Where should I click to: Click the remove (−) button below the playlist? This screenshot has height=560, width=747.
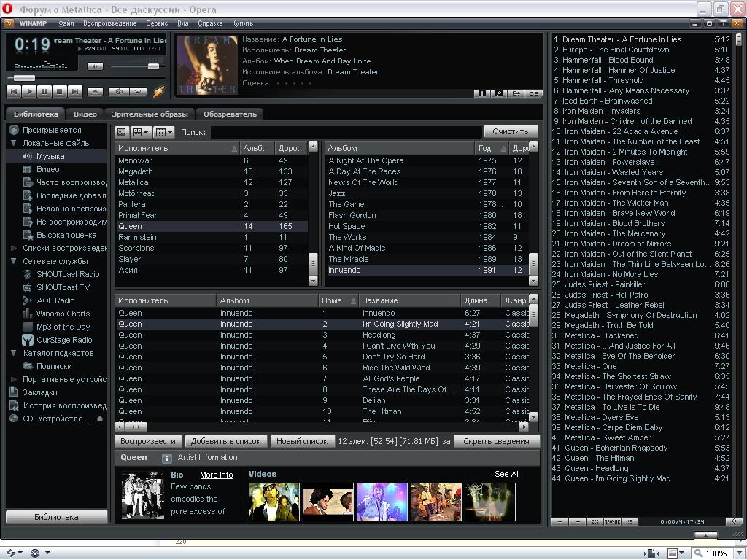pos(578,521)
